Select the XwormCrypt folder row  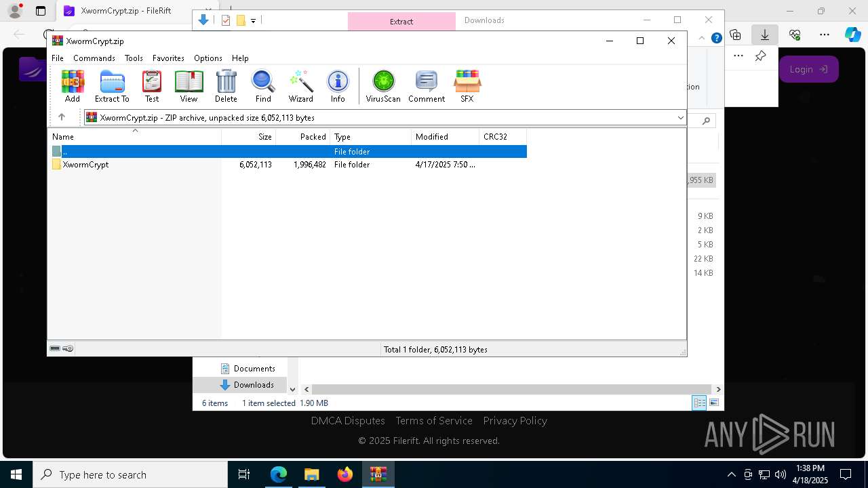(x=287, y=165)
